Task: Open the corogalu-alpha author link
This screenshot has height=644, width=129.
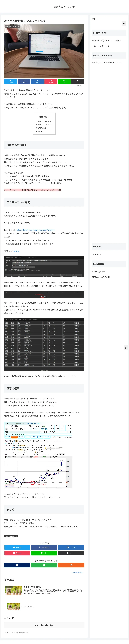Action: pos(78,572)
